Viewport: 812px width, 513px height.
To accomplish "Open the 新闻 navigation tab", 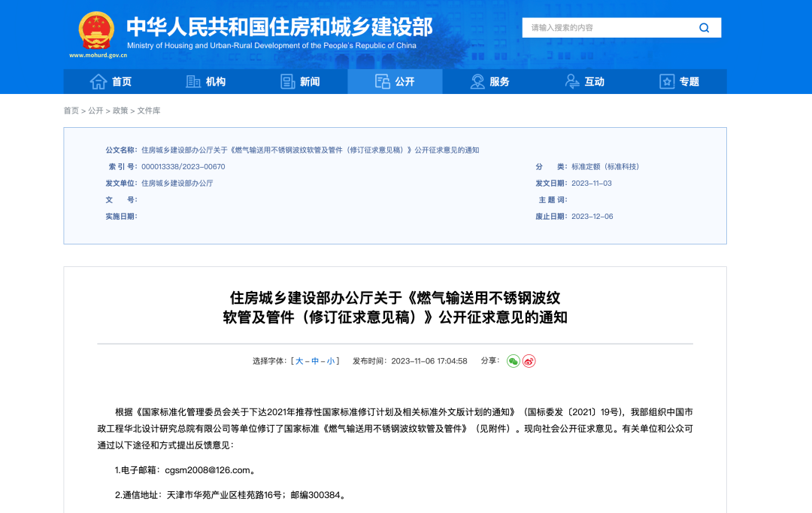I will point(309,81).
